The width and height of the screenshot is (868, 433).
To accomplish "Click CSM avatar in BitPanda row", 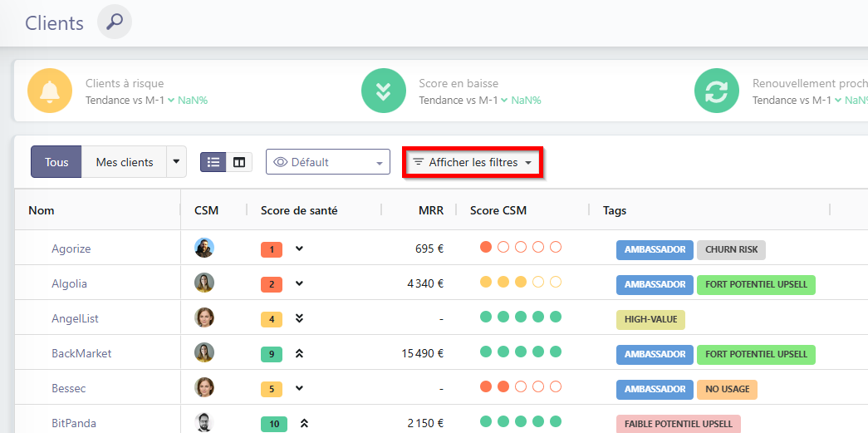I will pos(204,422).
